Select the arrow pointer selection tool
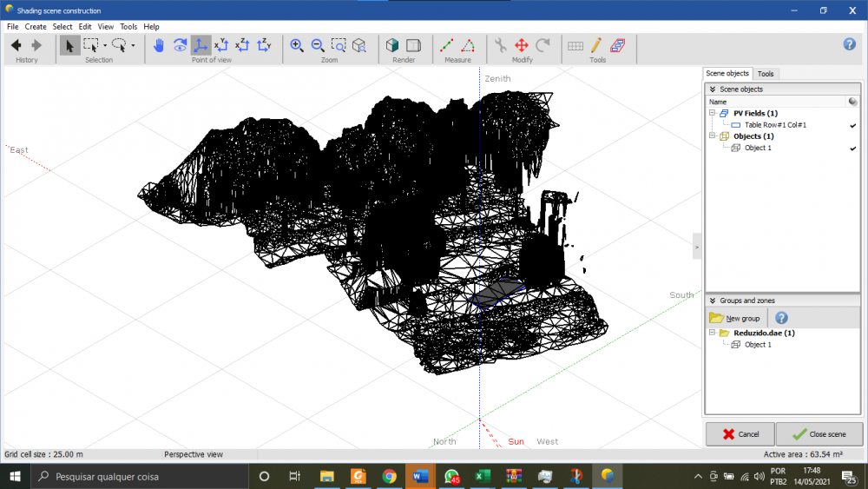Screen dimensions: 868x489 [69, 45]
